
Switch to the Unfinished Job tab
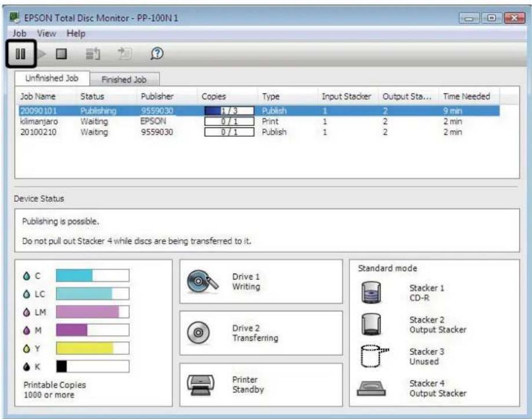52,78
